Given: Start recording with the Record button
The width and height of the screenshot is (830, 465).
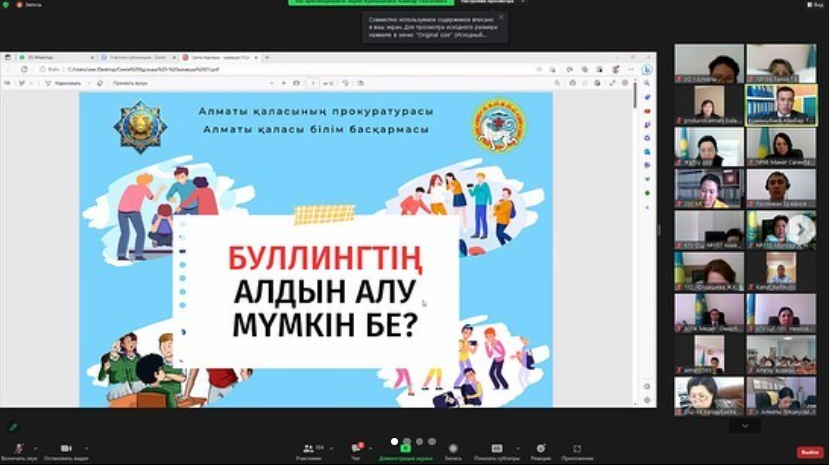Looking at the screenshot, I should click(x=453, y=448).
